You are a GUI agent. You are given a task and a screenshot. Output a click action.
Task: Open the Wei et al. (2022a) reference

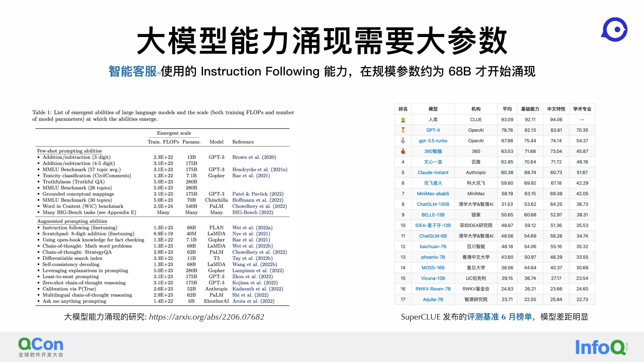252,228
